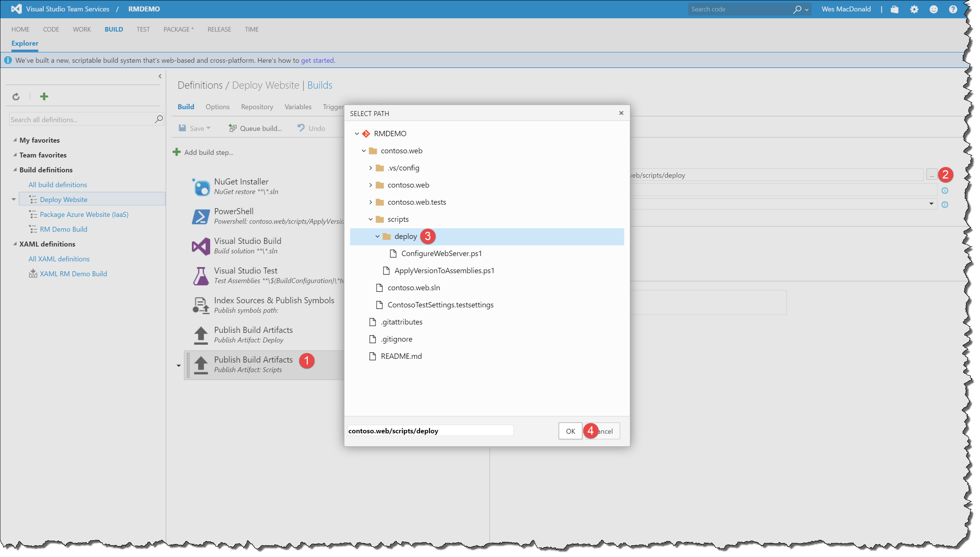This screenshot has width=980, height=557.
Task: Expand the .vs/config folder
Action: point(370,168)
